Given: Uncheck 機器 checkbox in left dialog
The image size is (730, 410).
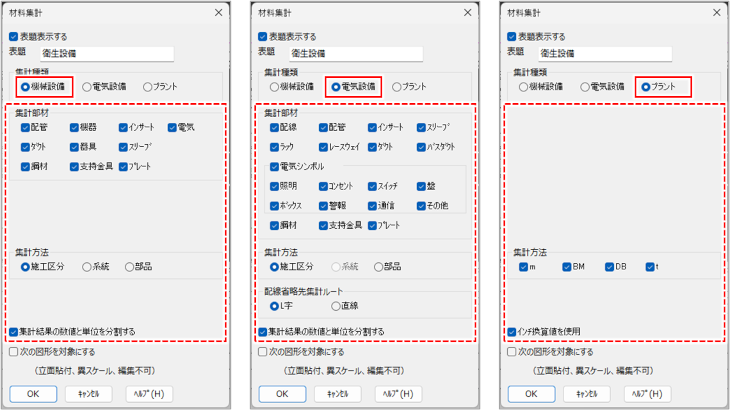Looking at the screenshot, I should point(75,127).
